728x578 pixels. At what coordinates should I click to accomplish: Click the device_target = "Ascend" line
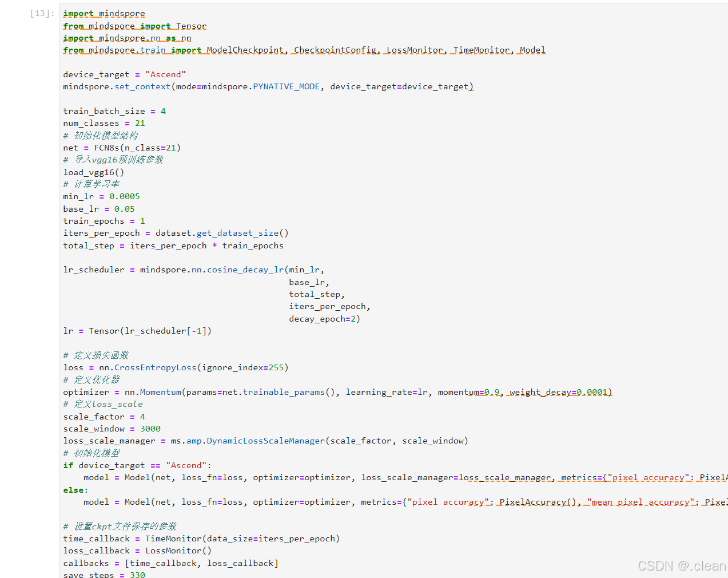pyautogui.click(x=125, y=74)
